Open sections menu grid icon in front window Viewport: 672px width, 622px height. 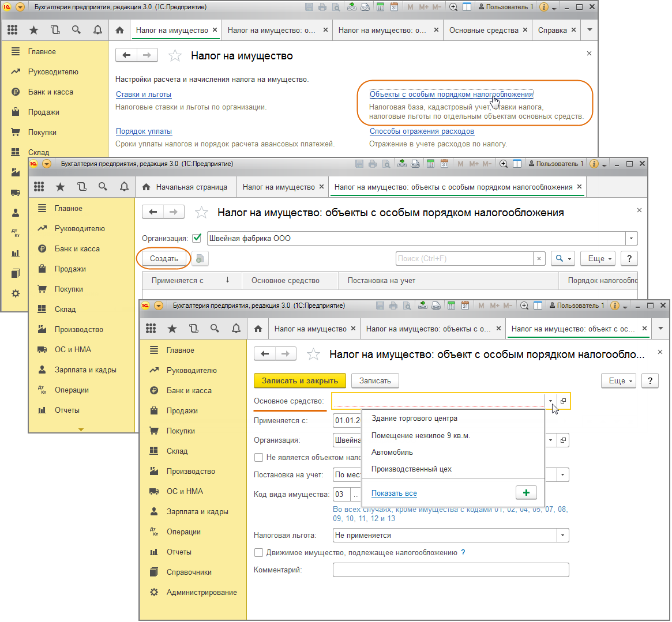[151, 329]
